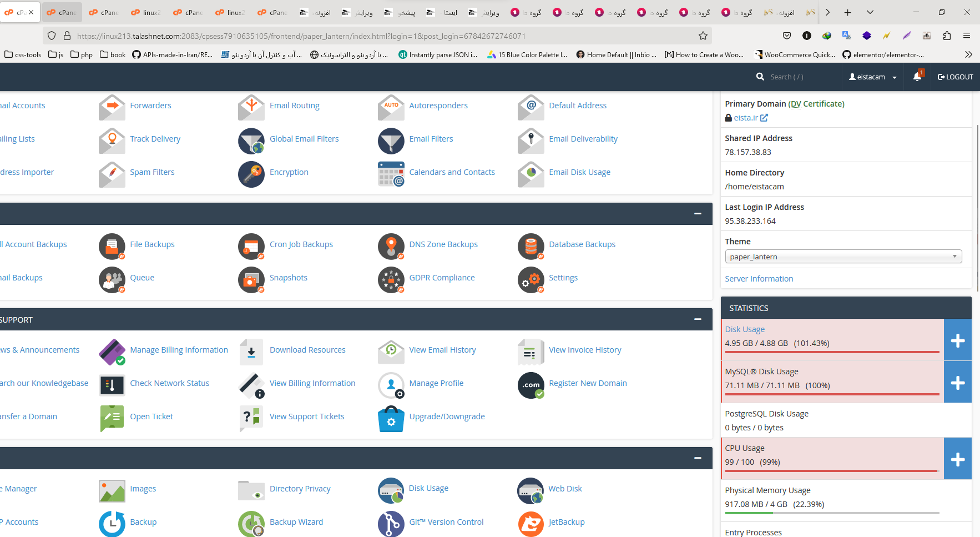This screenshot has height=537, width=980.
Task: Open the backup Queue icon
Action: click(x=112, y=280)
